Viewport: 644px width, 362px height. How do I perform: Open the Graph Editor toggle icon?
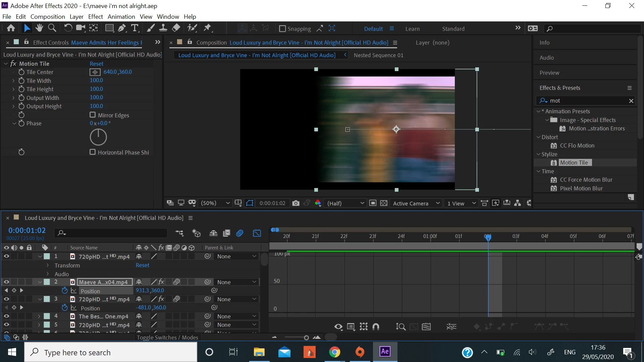click(x=257, y=233)
